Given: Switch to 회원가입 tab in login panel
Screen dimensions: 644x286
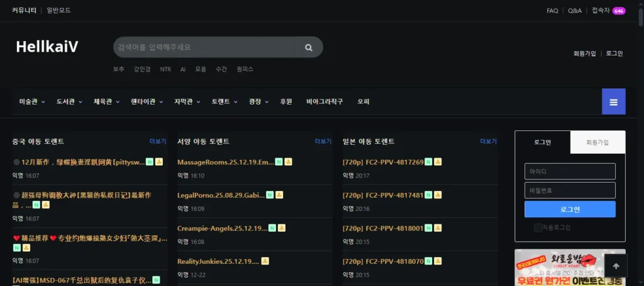Looking at the screenshot, I should pyautogui.click(x=597, y=142).
